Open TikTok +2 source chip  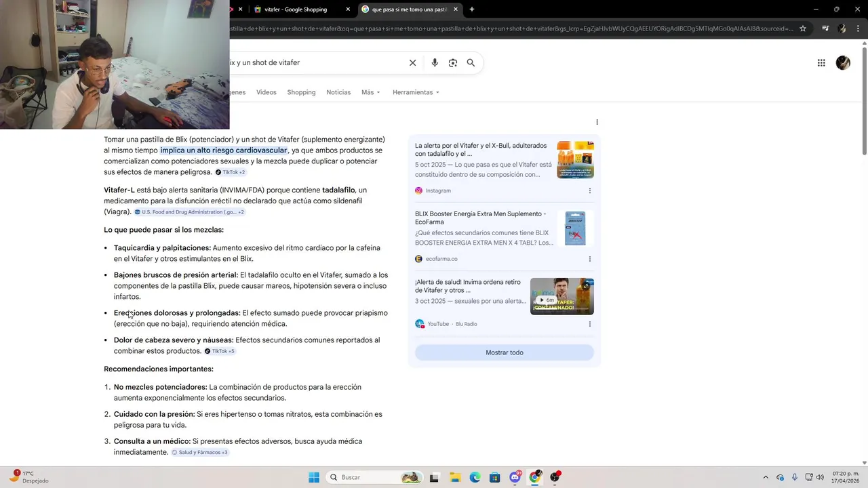pos(230,172)
